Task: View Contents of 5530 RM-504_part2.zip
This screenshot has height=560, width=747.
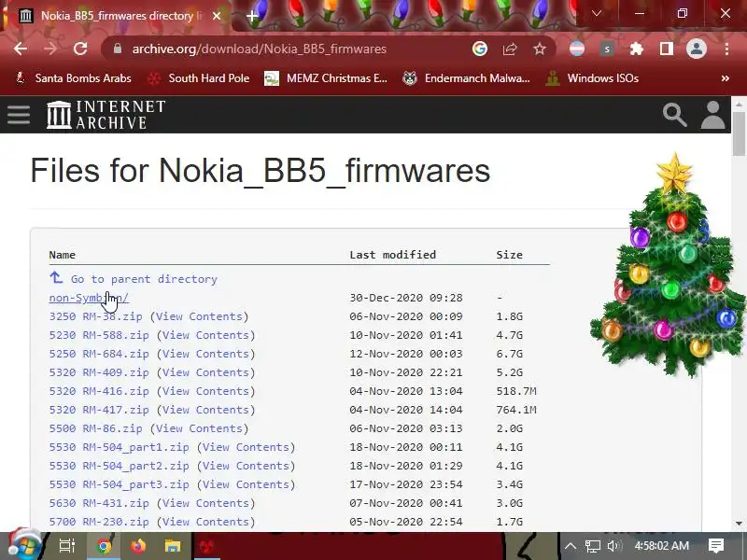Action: pos(246,465)
